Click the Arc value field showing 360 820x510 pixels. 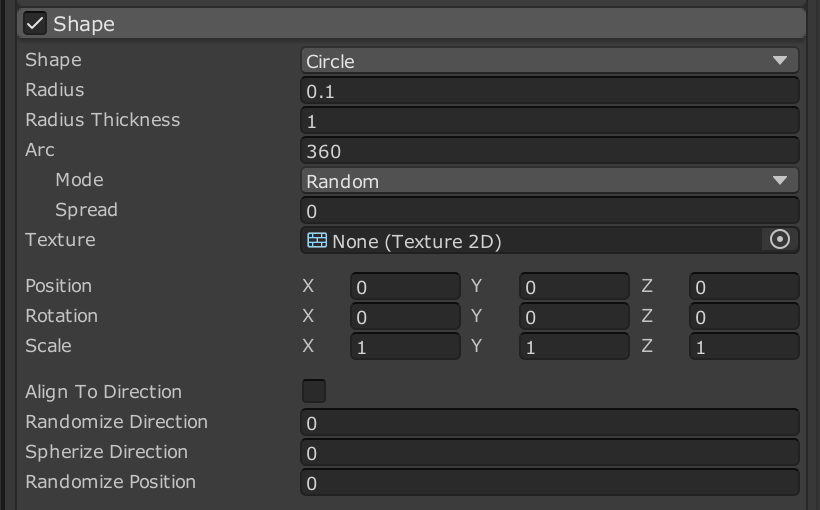[550, 151]
